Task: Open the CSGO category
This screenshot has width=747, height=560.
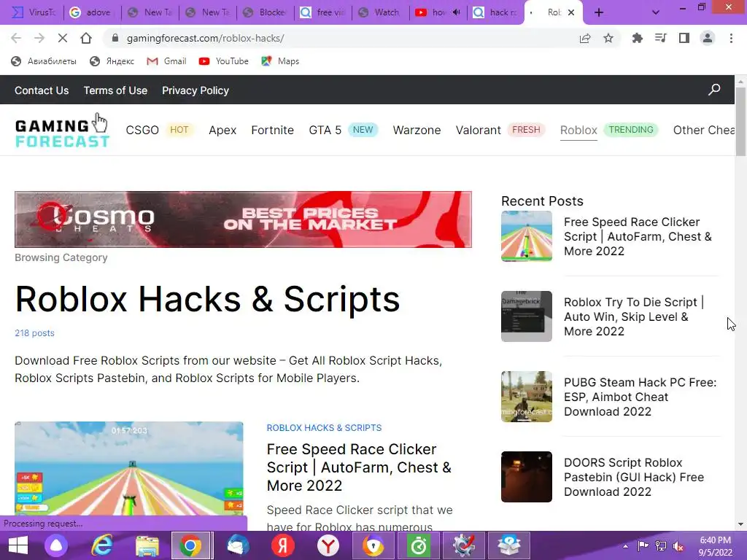Action: (x=142, y=130)
